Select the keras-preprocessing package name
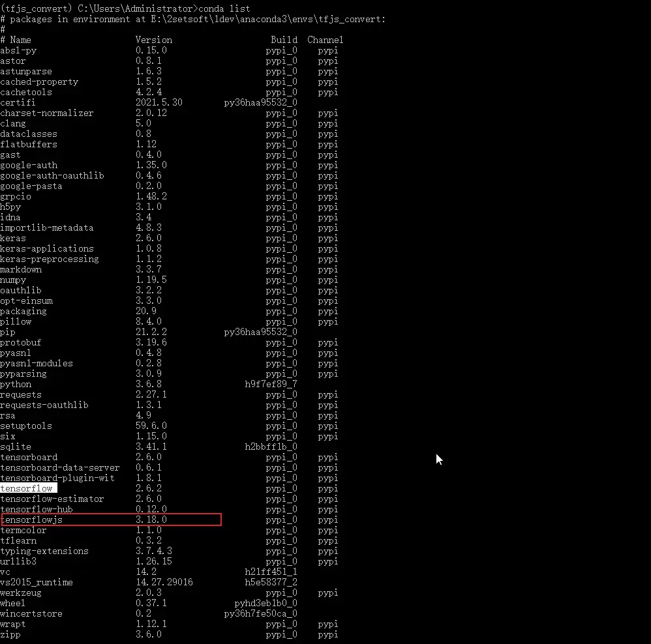Screen dimensions: 651x644 click(x=50, y=259)
